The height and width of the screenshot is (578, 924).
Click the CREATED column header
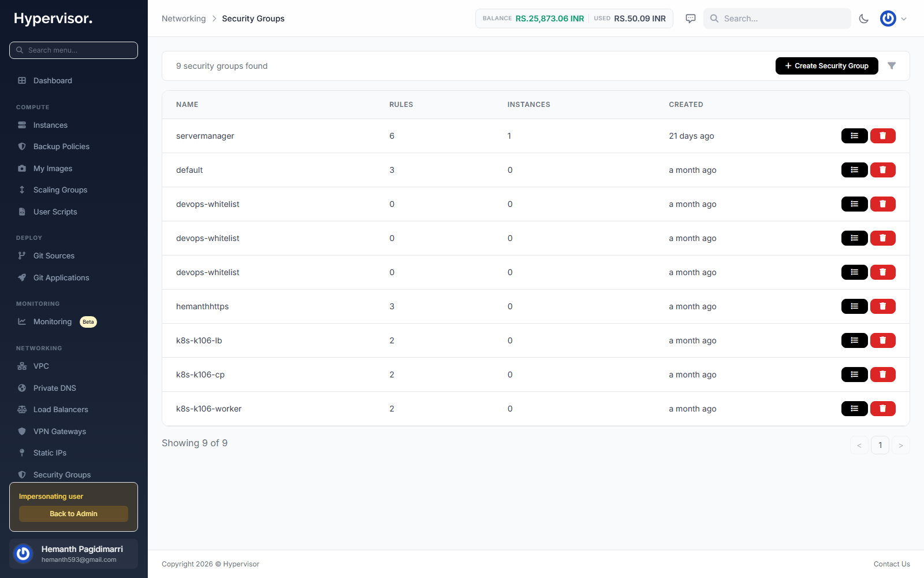(686, 105)
